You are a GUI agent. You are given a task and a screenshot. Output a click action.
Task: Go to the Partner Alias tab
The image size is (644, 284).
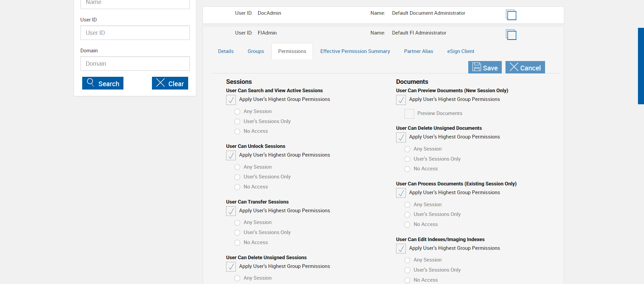click(x=418, y=51)
